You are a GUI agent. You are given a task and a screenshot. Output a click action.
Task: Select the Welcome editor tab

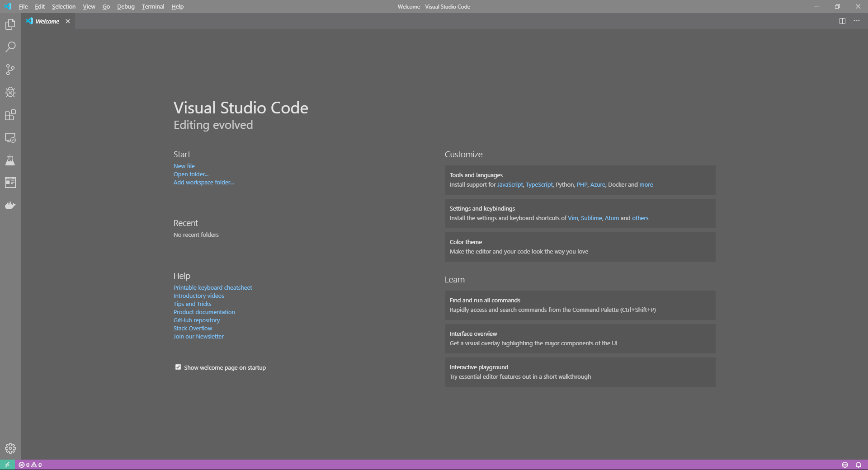(48, 21)
